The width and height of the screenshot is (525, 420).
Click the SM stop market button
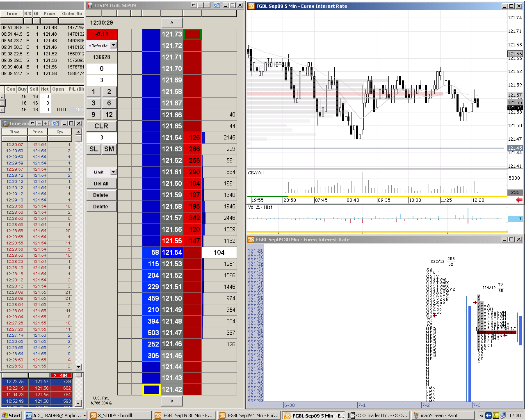(x=109, y=149)
